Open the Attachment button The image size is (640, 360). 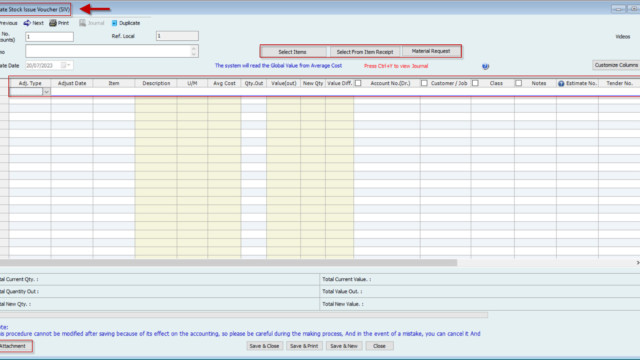coord(15,346)
